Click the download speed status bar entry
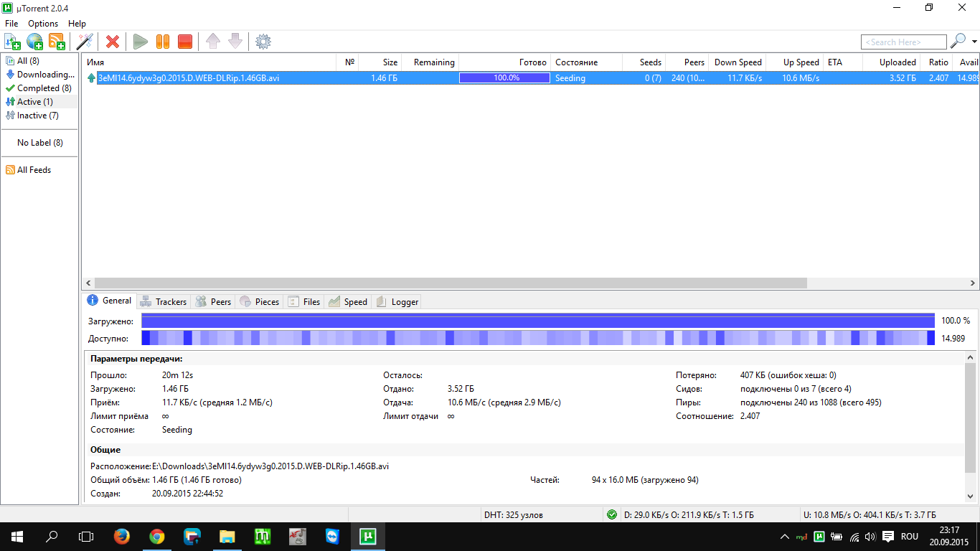The width and height of the screenshot is (980, 551). coord(689,514)
